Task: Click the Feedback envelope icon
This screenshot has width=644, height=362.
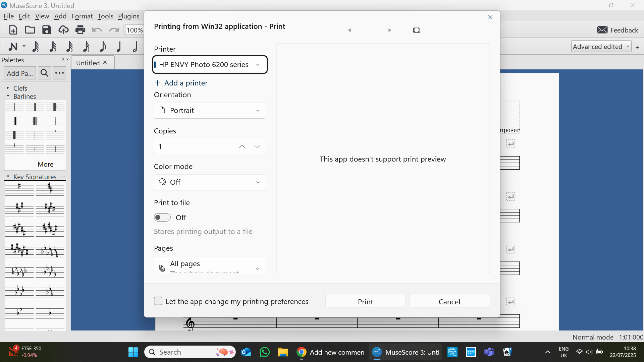Action: [602, 30]
